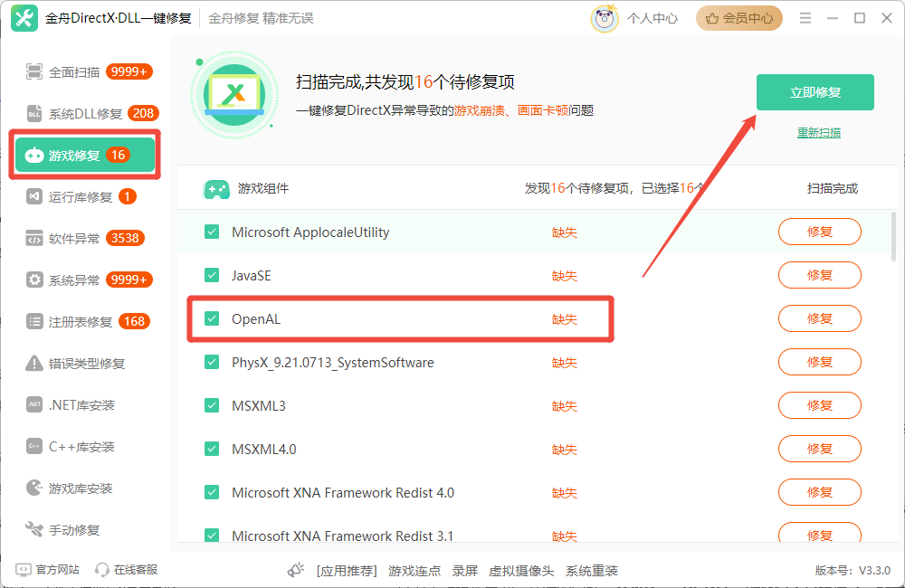Click the 注册表修复 list icon
The height and width of the screenshot is (588, 905).
point(34,321)
